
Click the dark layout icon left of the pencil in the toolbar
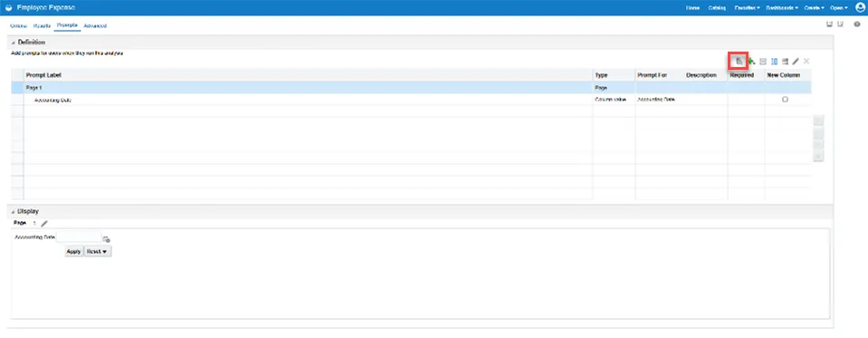[785, 61]
